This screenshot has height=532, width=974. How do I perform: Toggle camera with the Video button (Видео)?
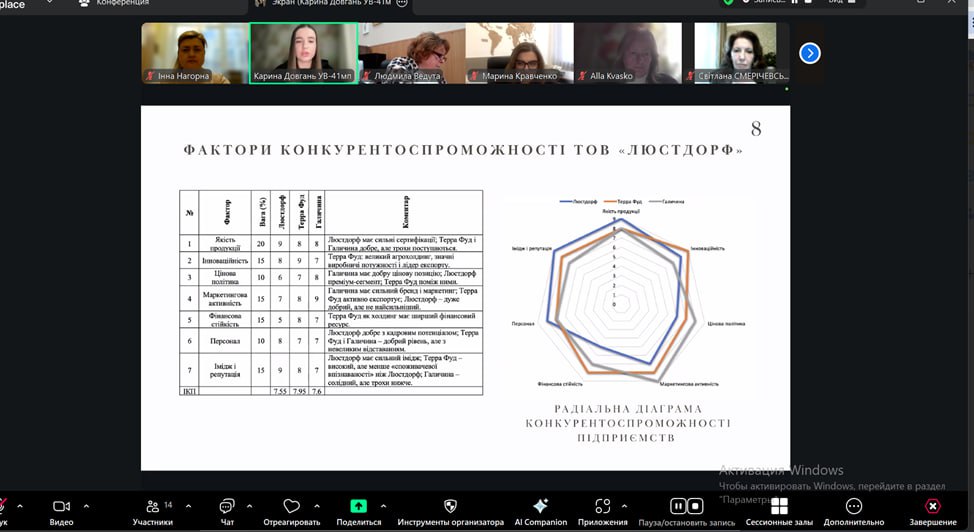click(x=61, y=507)
